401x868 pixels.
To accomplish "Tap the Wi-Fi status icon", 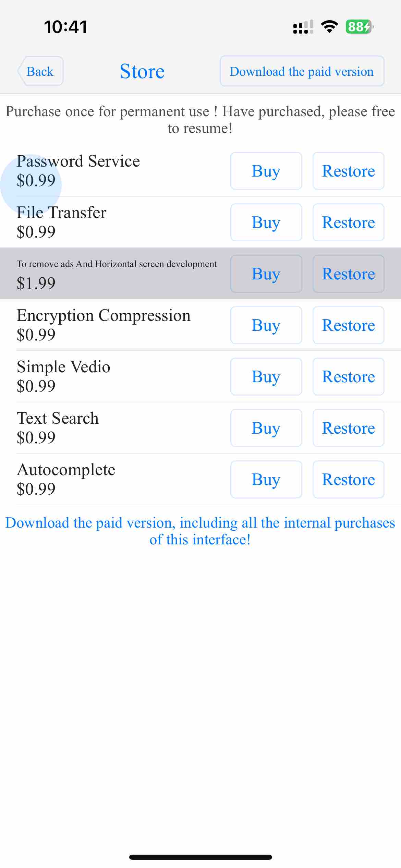I will click(x=329, y=27).
